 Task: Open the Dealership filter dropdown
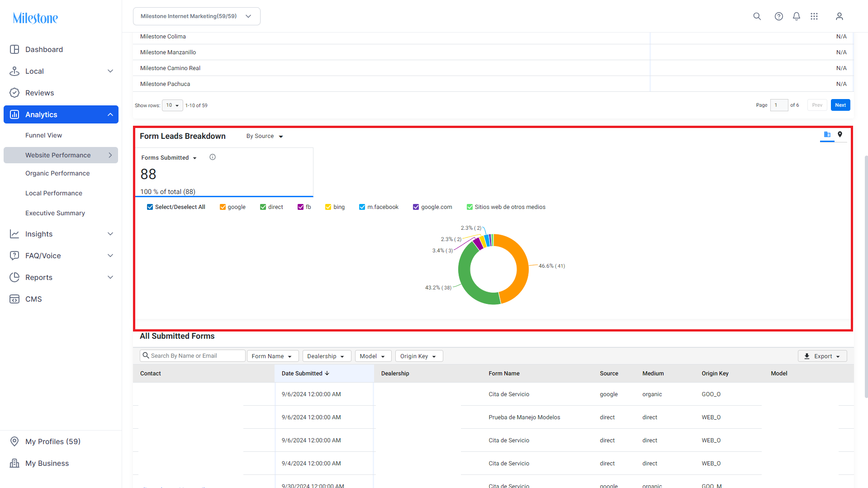[327, 356]
